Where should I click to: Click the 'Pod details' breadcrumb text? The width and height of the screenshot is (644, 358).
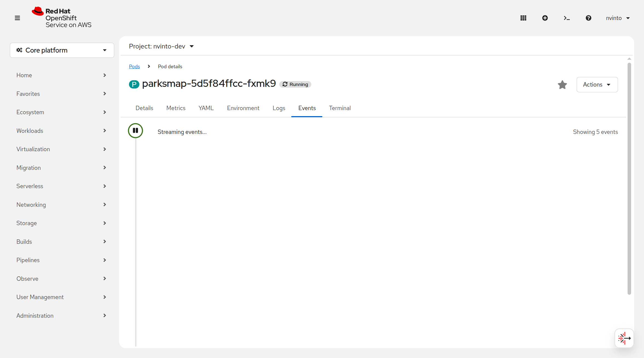[170, 67]
